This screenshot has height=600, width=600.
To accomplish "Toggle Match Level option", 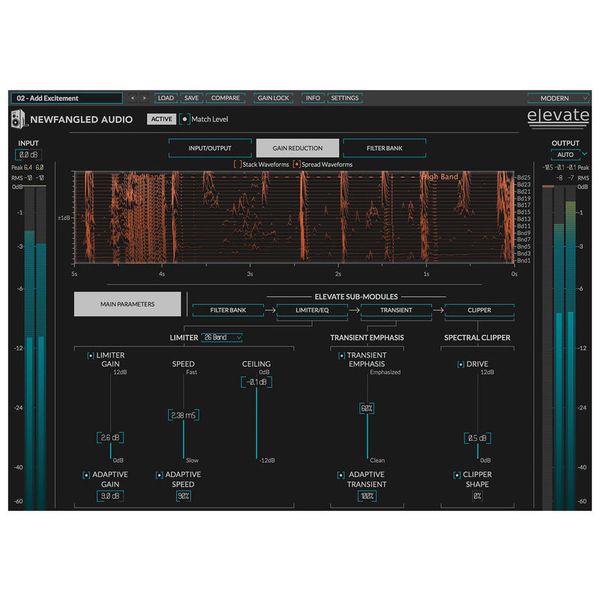I will pos(185,119).
